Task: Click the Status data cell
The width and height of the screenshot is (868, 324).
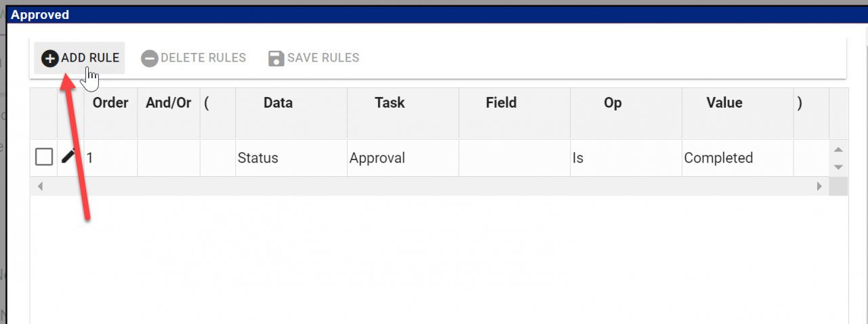Action: coord(291,158)
